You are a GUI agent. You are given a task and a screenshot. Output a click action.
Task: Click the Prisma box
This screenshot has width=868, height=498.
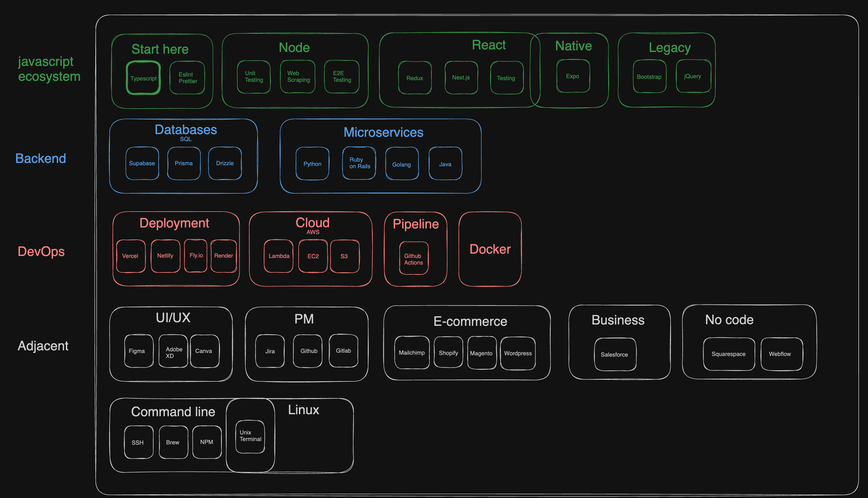(184, 163)
